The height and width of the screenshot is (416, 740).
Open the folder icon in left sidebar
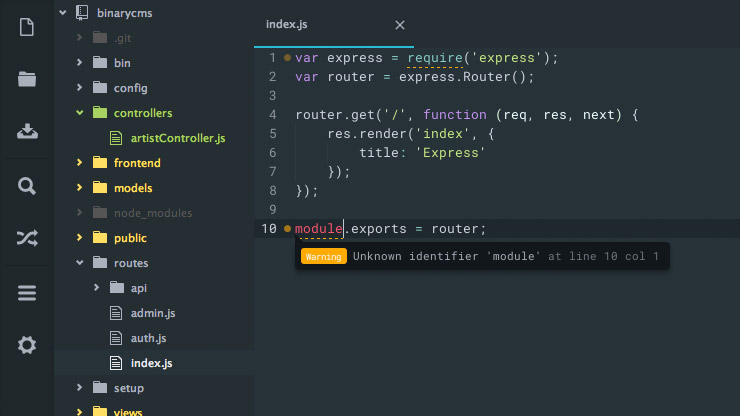(27, 79)
